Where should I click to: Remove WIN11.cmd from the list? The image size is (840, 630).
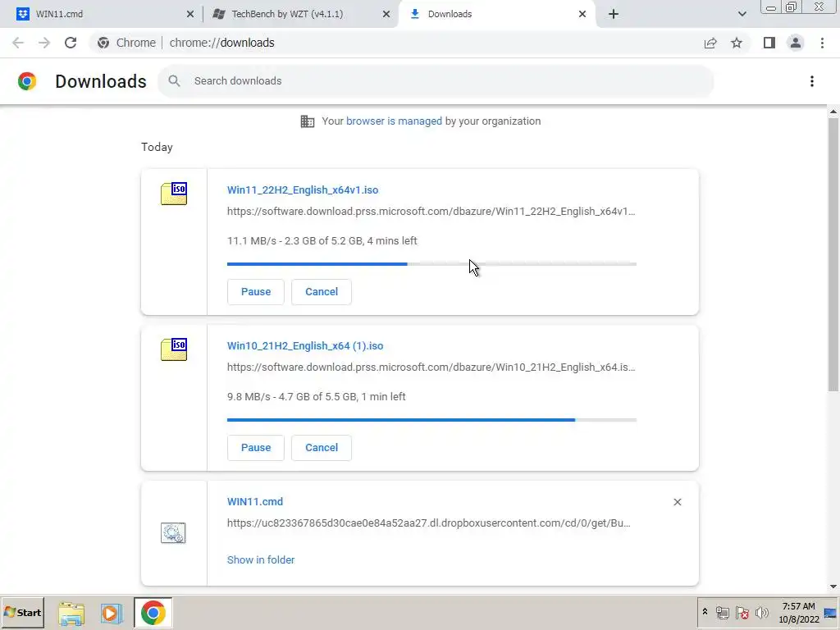(677, 502)
